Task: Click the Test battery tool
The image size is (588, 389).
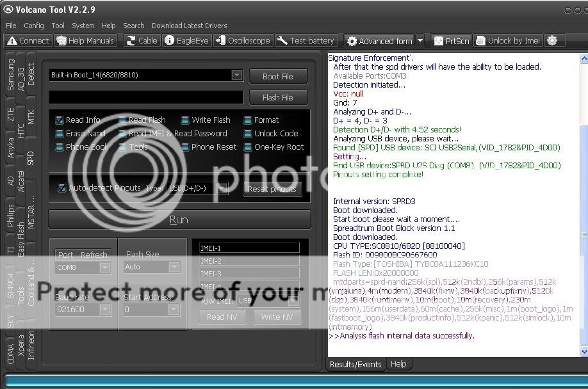Action: [306, 40]
